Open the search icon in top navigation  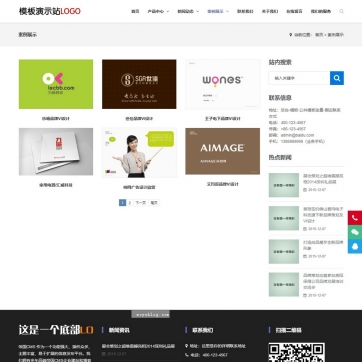click(x=341, y=11)
